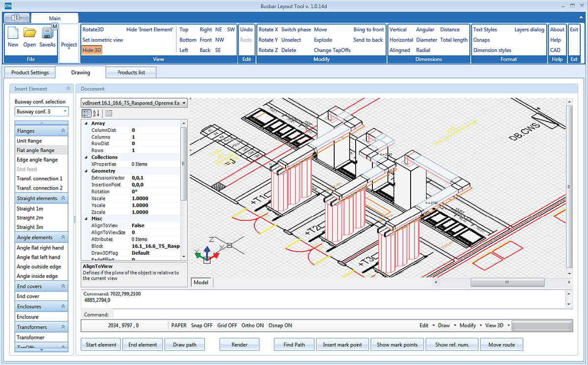Click Undo in the Edit group
The image size is (588, 365).
[x=246, y=29]
